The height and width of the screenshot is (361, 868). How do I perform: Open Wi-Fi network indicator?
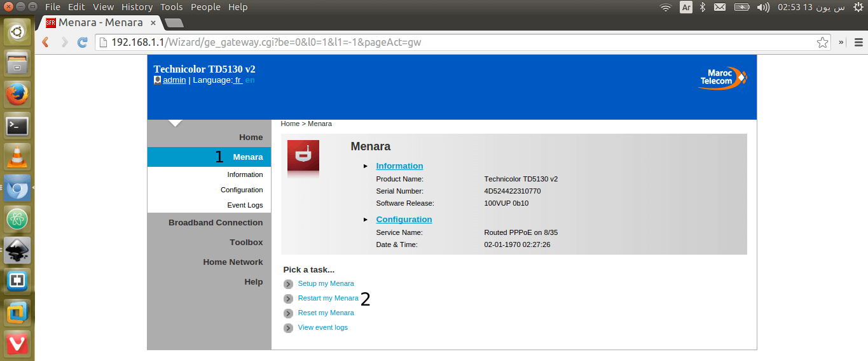pyautogui.click(x=666, y=7)
